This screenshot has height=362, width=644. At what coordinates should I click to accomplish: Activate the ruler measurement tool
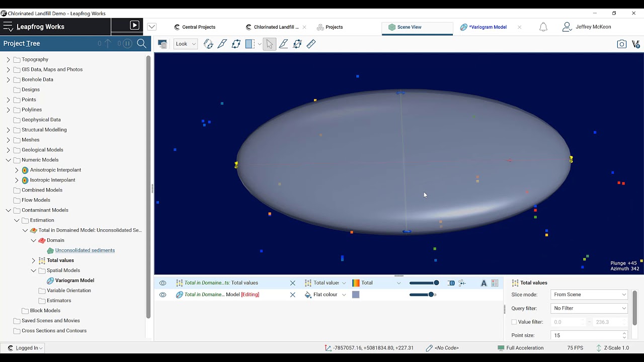click(311, 44)
